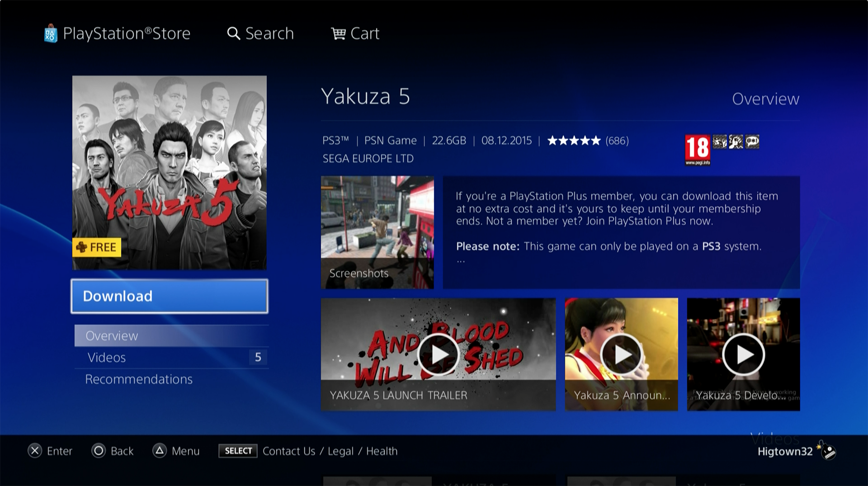The image size is (868, 486).
Task: Click the circle button Back icon
Action: tap(99, 451)
